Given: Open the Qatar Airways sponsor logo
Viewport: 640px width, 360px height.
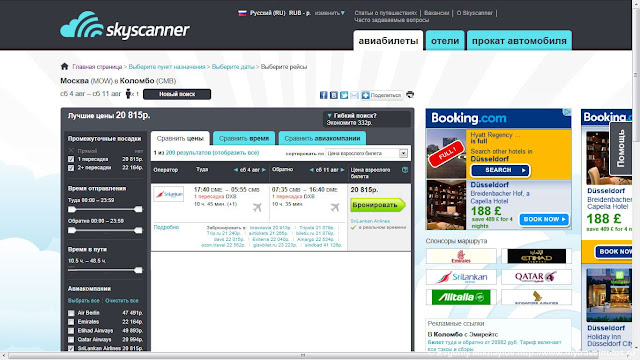Looking at the screenshot, I should [536, 277].
